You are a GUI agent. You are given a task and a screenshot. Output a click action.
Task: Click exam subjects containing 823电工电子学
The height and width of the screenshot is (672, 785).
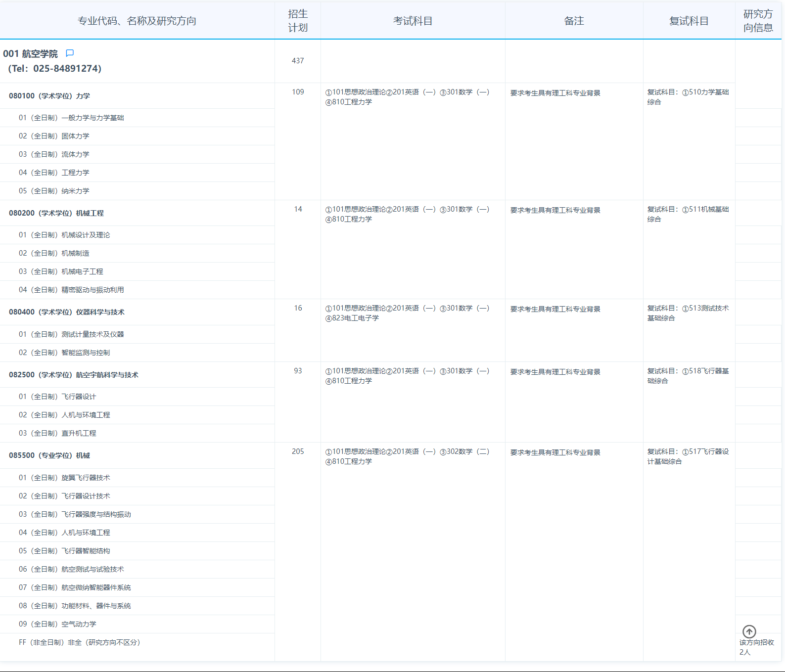coord(407,313)
